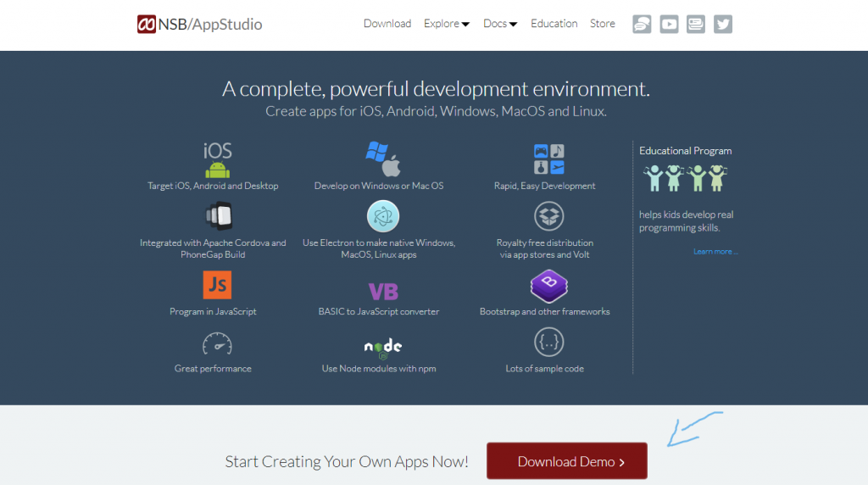Screen dimensions: 868x485
Task: Click the sample code braces icon
Action: coord(548,343)
